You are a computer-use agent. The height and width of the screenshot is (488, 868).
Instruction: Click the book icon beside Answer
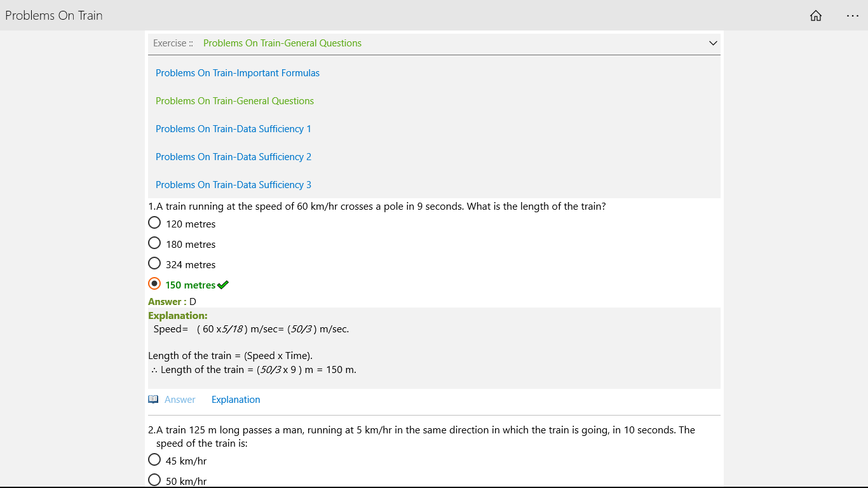click(153, 400)
